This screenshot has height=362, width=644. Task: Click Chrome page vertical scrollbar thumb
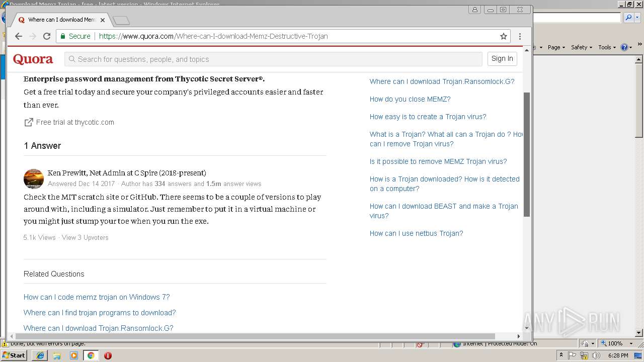527,154
